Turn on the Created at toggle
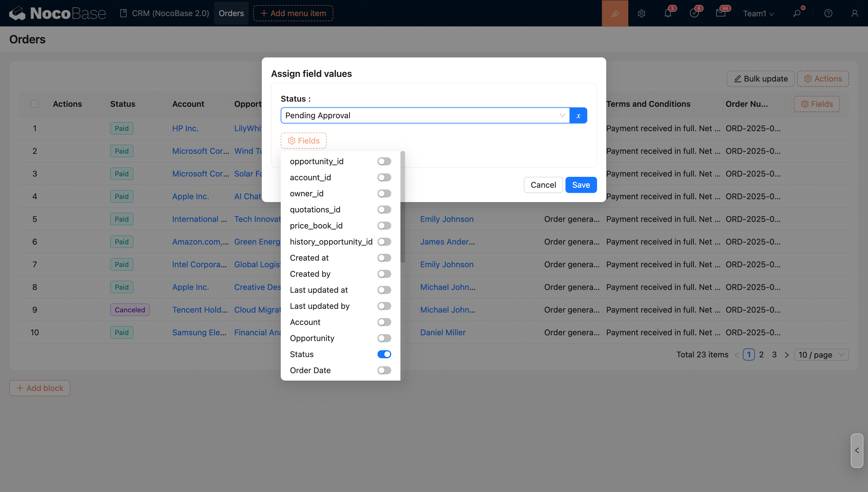The image size is (868, 492). click(x=384, y=258)
